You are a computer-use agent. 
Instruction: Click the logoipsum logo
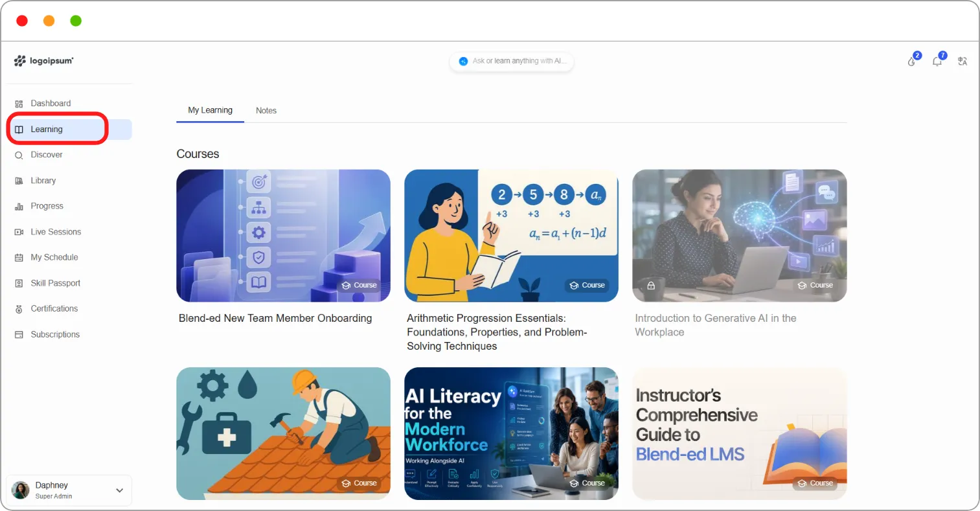click(x=43, y=61)
